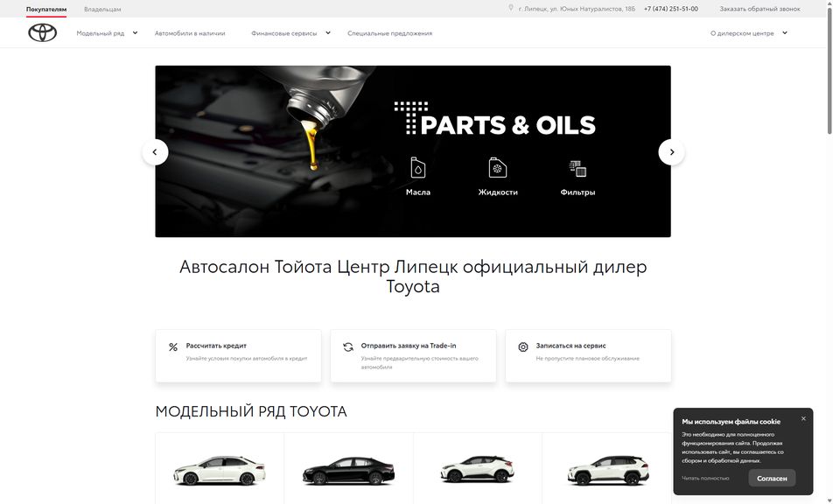Click the dealership address in Липецк
The height and width of the screenshot is (504, 833).
coord(577,9)
